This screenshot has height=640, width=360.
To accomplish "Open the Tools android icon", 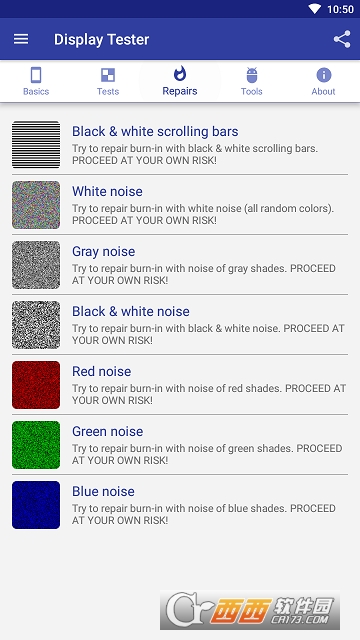I will [251, 75].
